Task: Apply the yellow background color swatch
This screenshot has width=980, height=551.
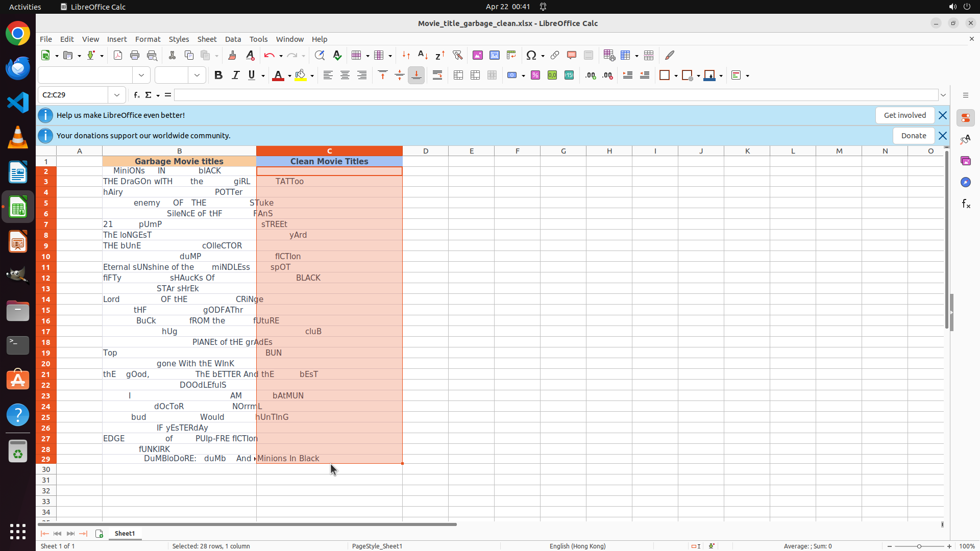Action: pos(301,76)
